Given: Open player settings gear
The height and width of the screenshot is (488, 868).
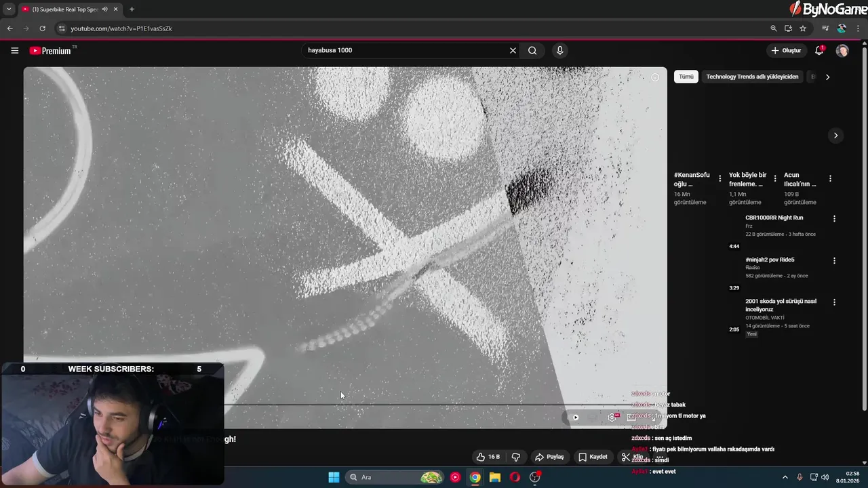Looking at the screenshot, I should click(x=612, y=418).
